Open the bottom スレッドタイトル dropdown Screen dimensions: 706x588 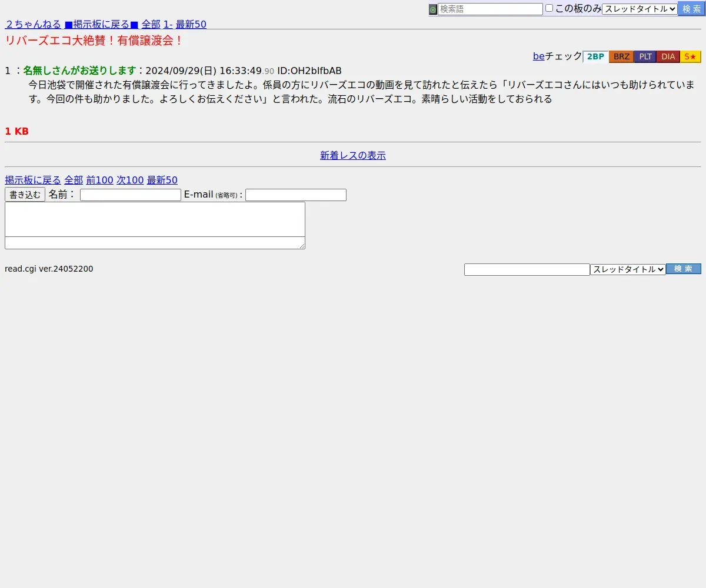tap(628, 269)
